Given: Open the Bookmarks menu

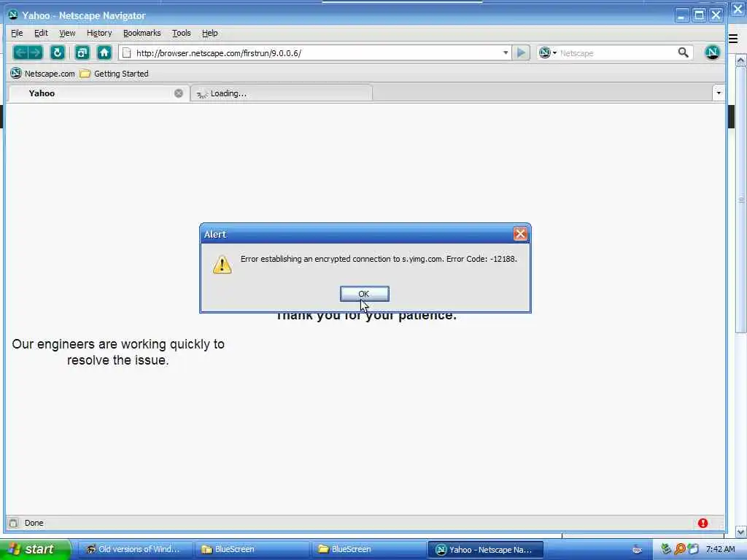Looking at the screenshot, I should click(x=142, y=33).
